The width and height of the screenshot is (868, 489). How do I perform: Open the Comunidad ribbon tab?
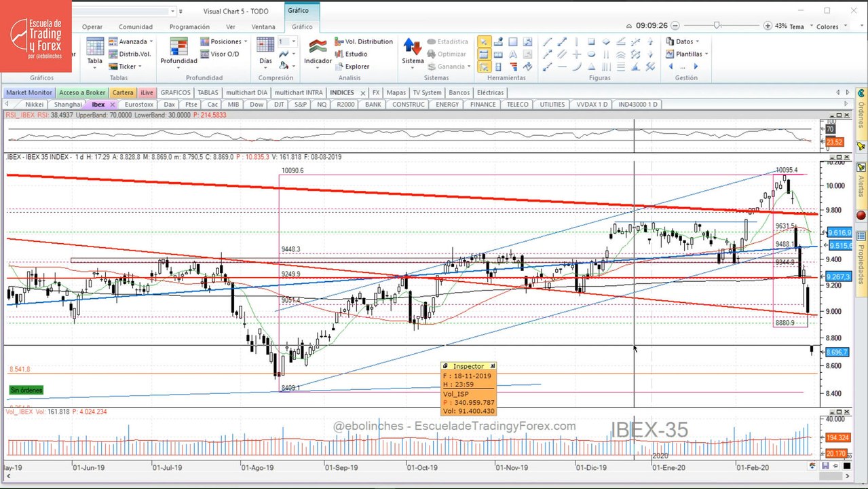click(136, 27)
